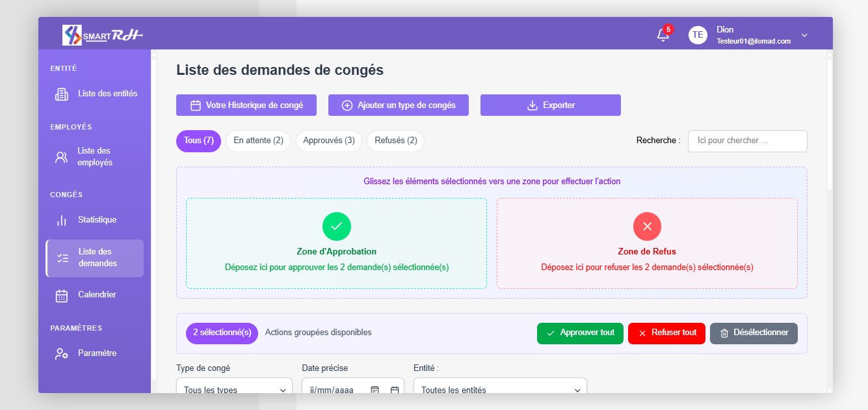Screen dimensions: 868x410
Task: Click the Désélectionner button
Action: coord(754,333)
